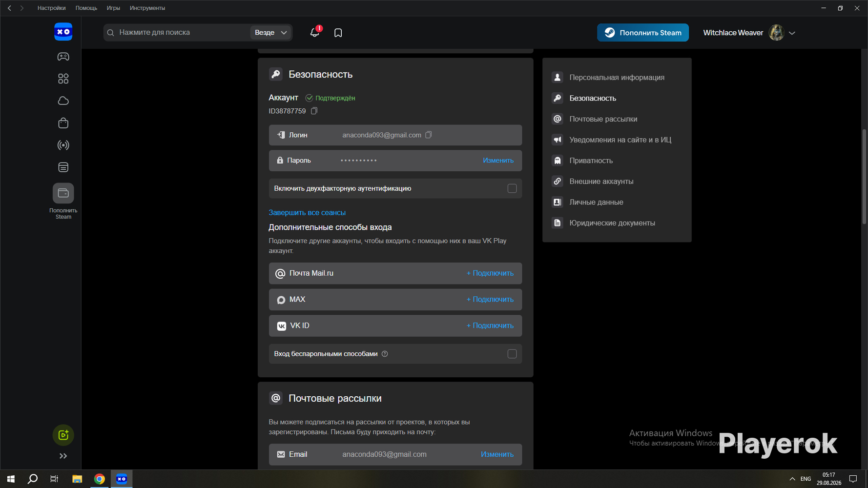Open the Инструменты menu
Viewport: 868px width, 488px height.
(x=147, y=8)
